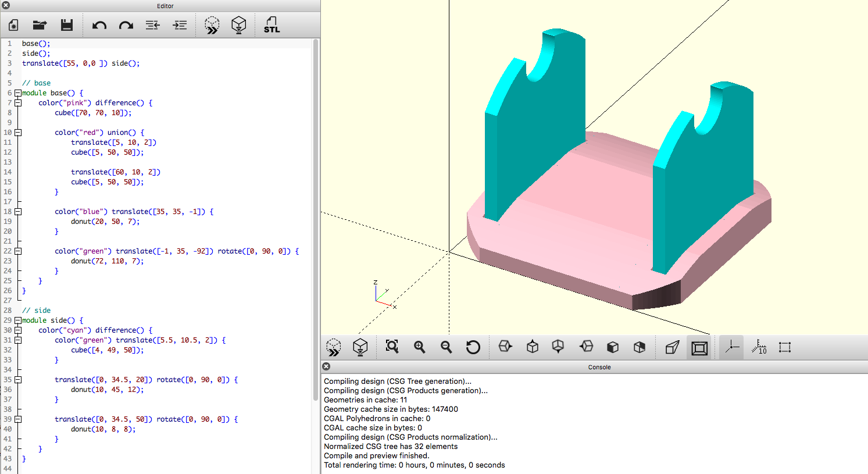Undo the last edit
Screen dimensions: 868x474
pyautogui.click(x=99, y=25)
